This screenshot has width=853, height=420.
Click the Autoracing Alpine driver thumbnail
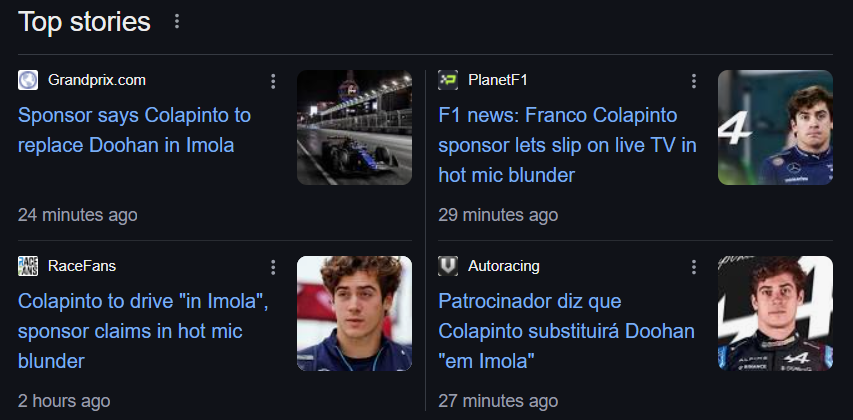coord(775,313)
